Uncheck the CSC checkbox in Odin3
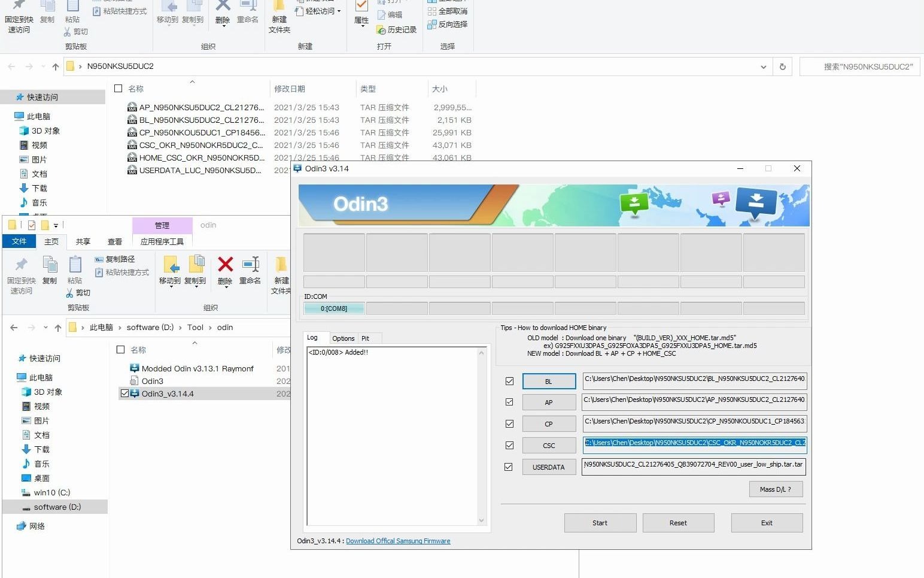The width and height of the screenshot is (924, 578). (x=509, y=446)
